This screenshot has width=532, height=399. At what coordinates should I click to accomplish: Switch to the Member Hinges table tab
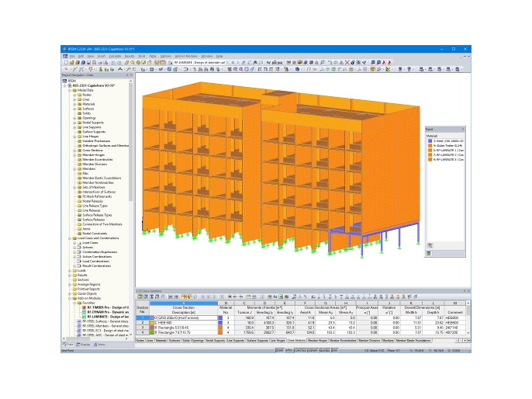point(318,340)
